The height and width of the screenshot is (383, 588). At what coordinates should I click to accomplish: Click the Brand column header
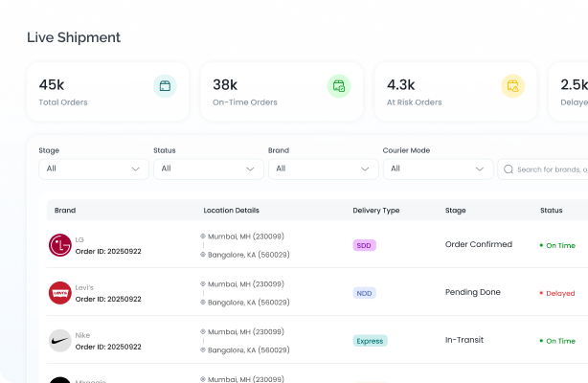[65, 210]
